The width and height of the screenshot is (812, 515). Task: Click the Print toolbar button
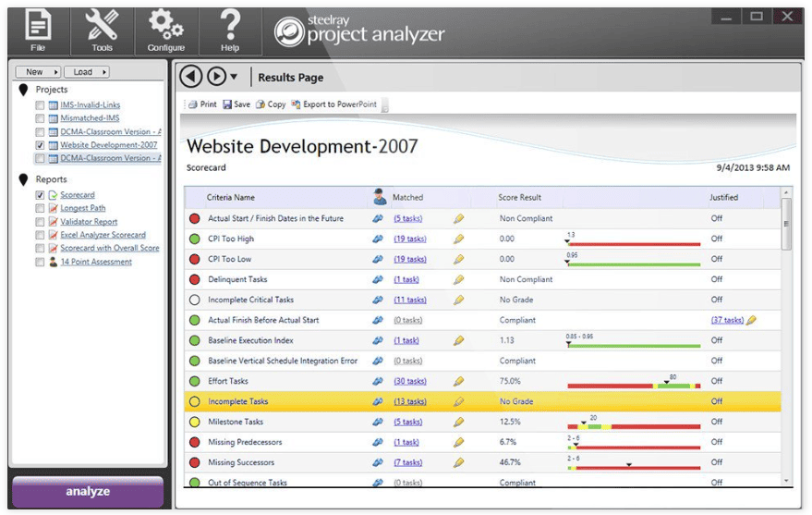[x=202, y=104]
